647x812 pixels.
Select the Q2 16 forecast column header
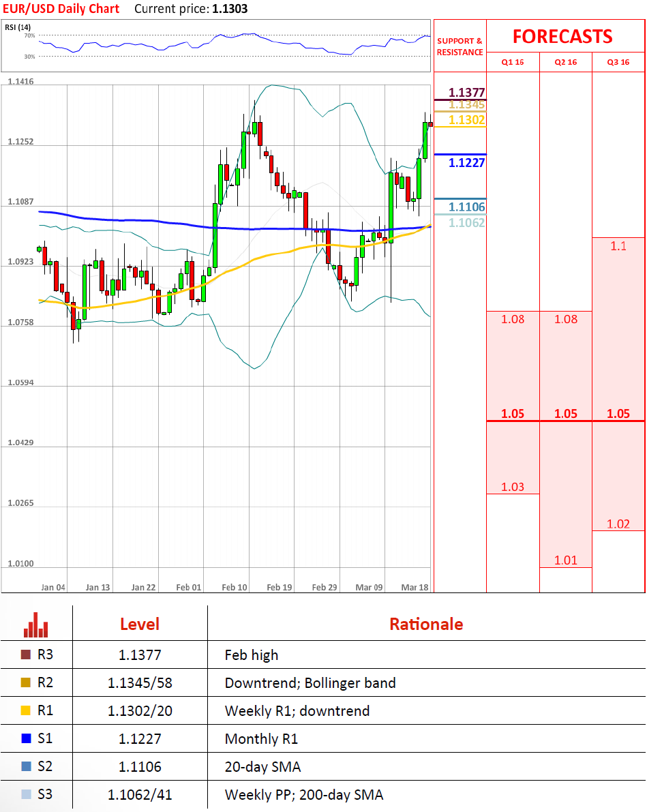pos(566,62)
